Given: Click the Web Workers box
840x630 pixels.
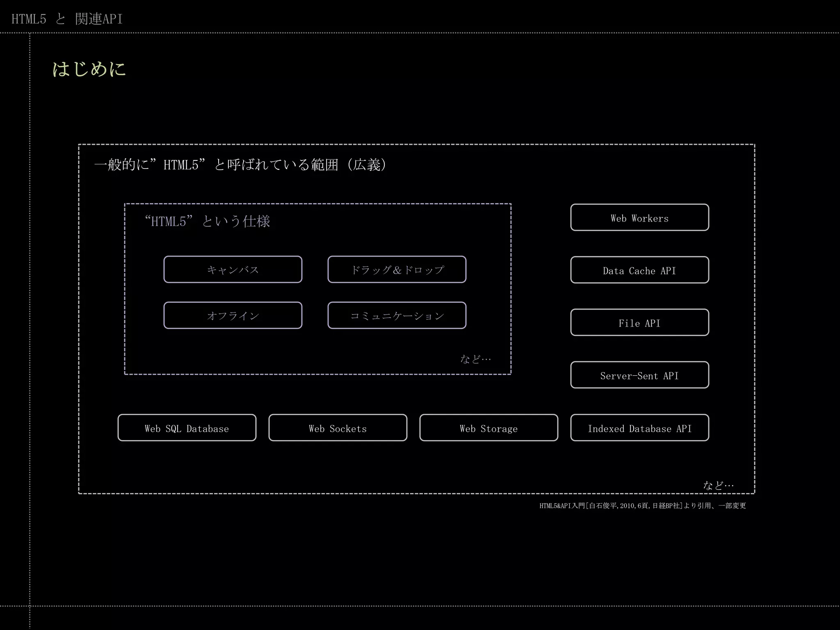Looking at the screenshot, I should 639,217.
